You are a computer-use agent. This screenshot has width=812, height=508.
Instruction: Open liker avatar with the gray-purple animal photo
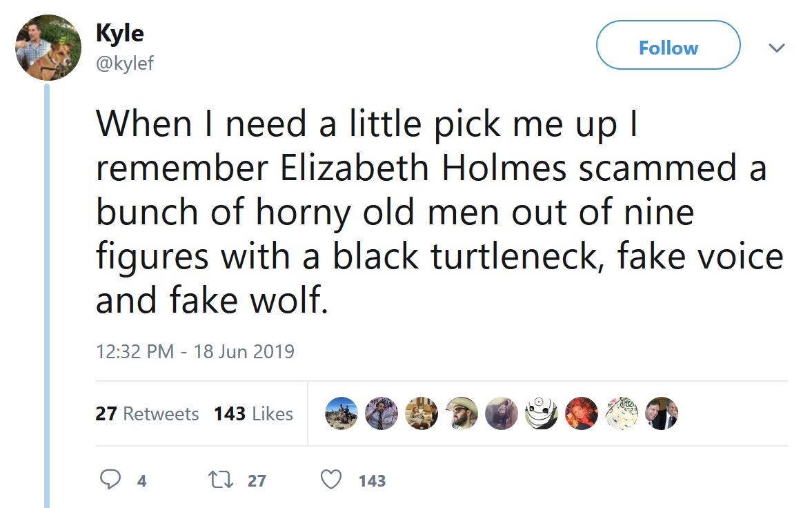pos(500,413)
